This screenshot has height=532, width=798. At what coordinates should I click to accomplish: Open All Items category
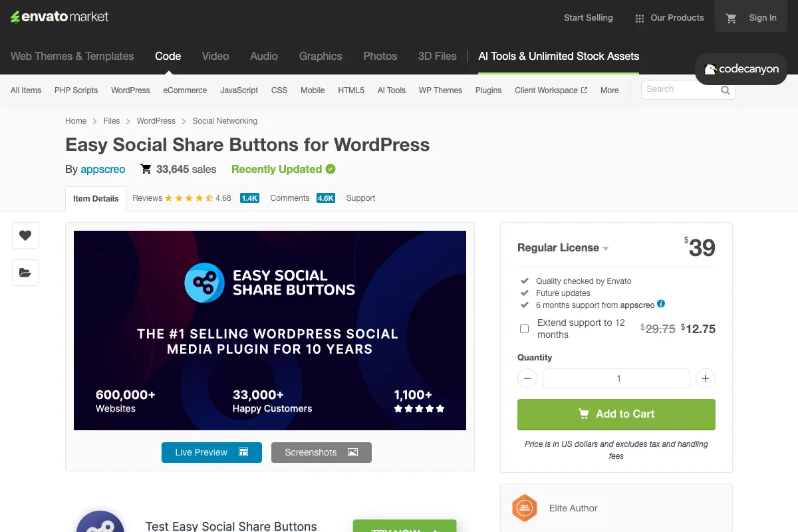coord(26,90)
